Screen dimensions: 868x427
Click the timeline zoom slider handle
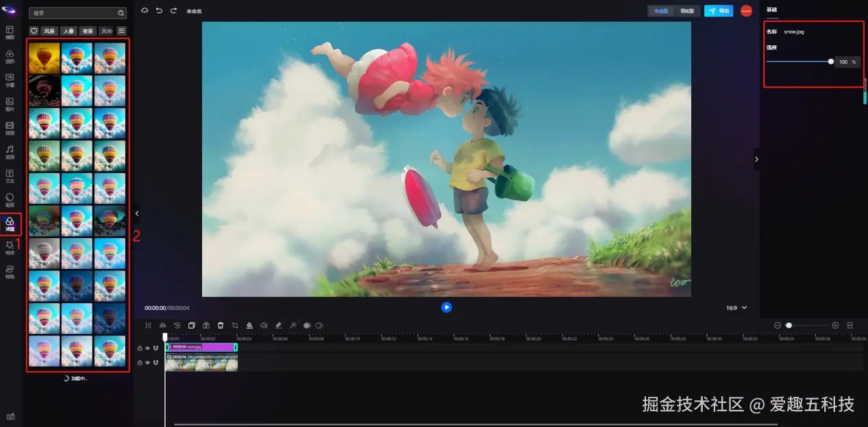[x=789, y=326]
